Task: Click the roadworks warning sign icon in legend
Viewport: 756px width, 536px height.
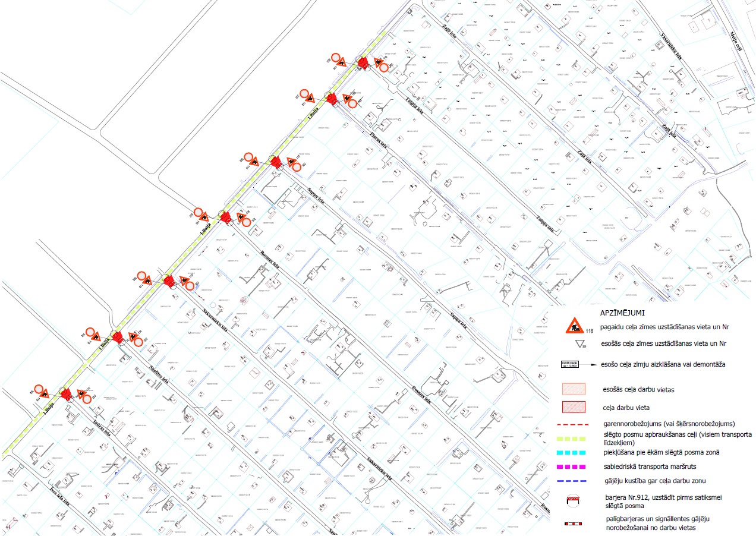Action: [574, 325]
